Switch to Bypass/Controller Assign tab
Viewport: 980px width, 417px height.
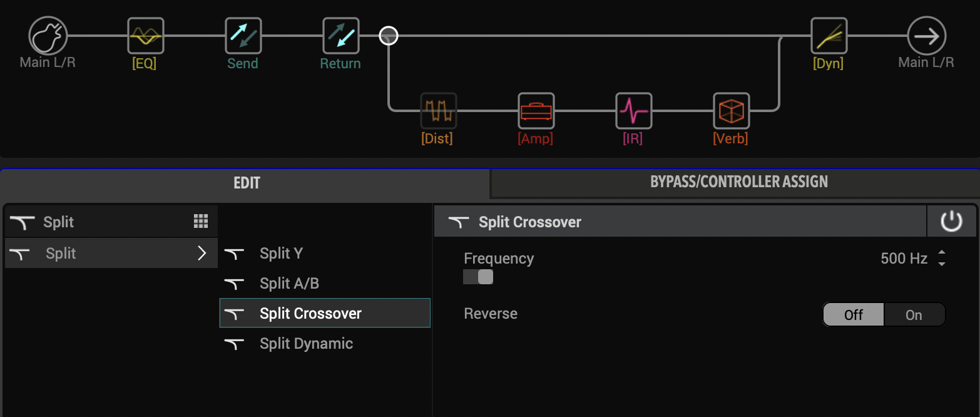pos(738,182)
